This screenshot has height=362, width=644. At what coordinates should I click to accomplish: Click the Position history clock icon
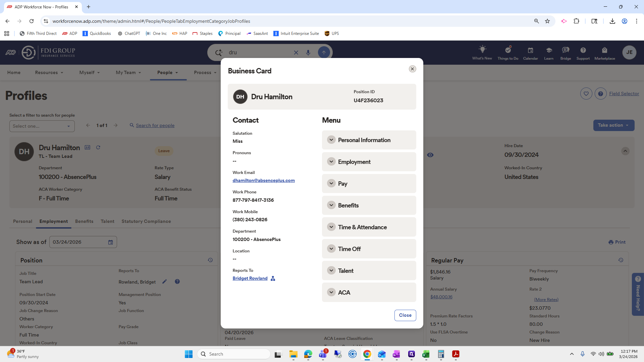click(x=210, y=260)
